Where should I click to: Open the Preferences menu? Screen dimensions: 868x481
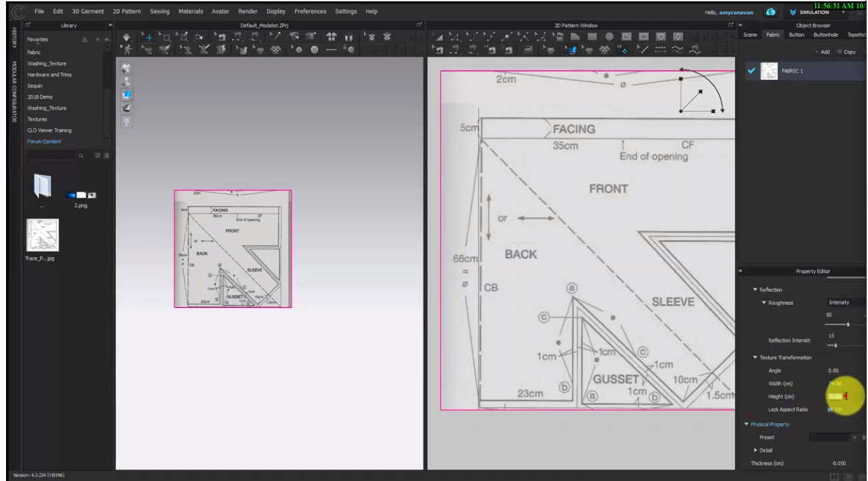(310, 11)
